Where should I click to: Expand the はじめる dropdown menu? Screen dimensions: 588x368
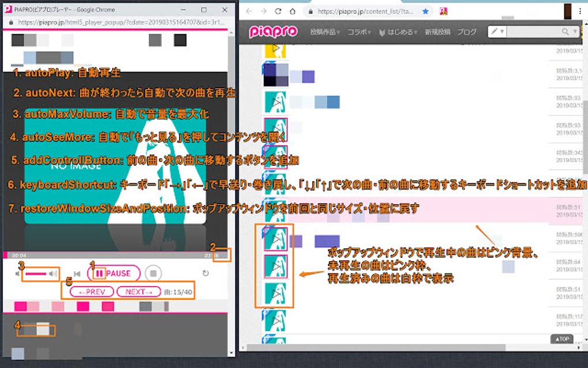(x=399, y=31)
